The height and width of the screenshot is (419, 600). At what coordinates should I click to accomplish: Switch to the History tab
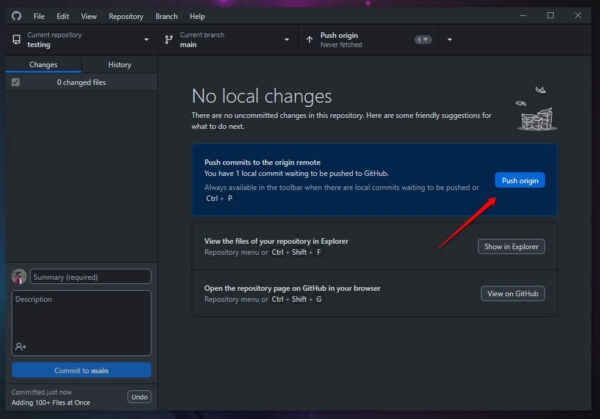(x=119, y=65)
